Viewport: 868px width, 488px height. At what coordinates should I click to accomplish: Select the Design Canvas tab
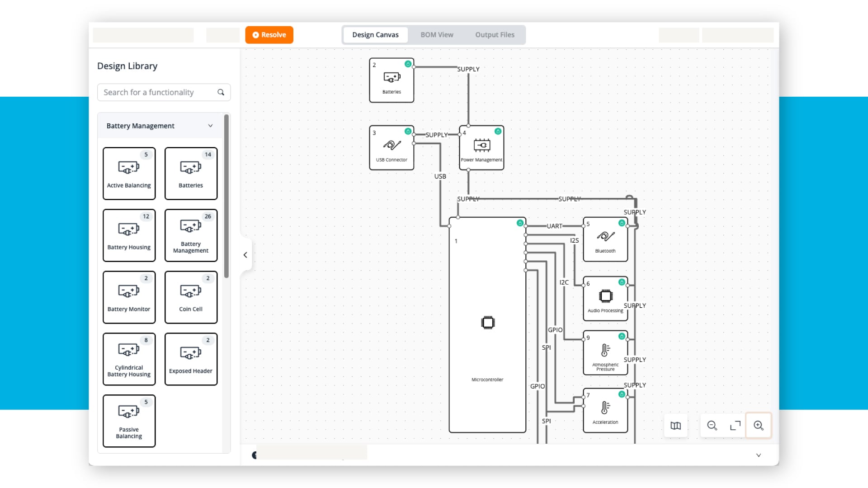click(375, 35)
